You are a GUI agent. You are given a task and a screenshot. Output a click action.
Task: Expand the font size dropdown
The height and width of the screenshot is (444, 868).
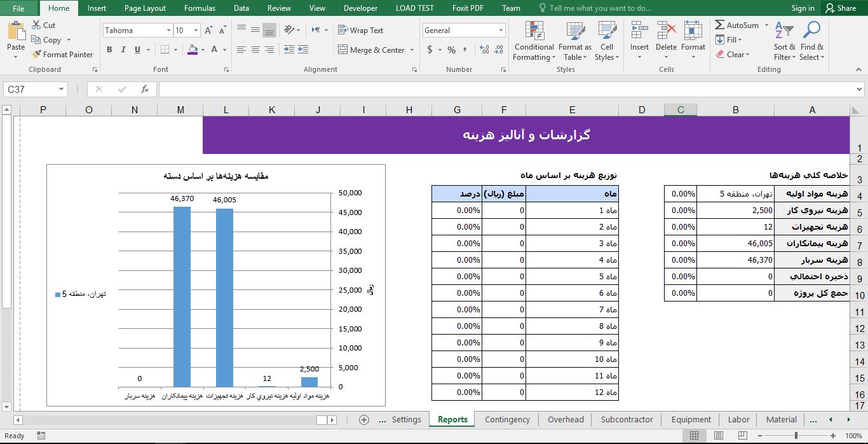195,30
